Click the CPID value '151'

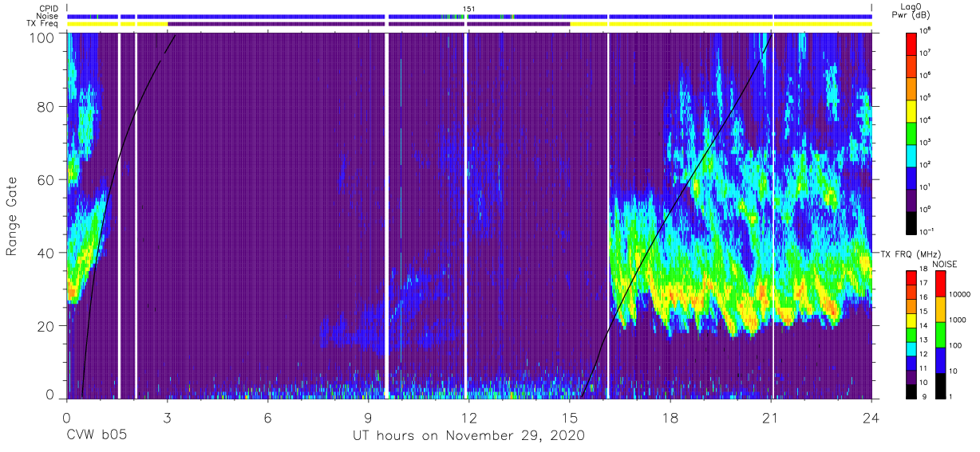point(469,9)
